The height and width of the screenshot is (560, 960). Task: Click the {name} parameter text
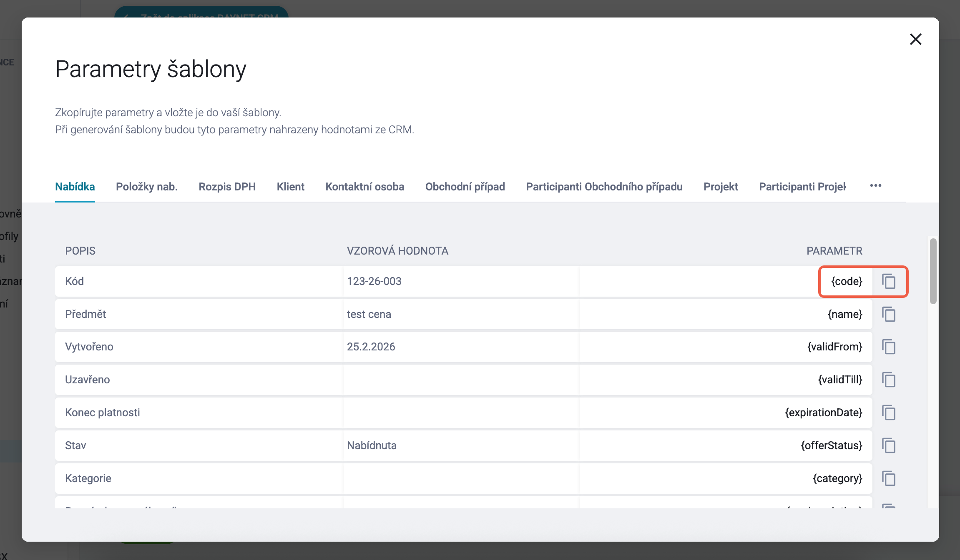coord(845,314)
